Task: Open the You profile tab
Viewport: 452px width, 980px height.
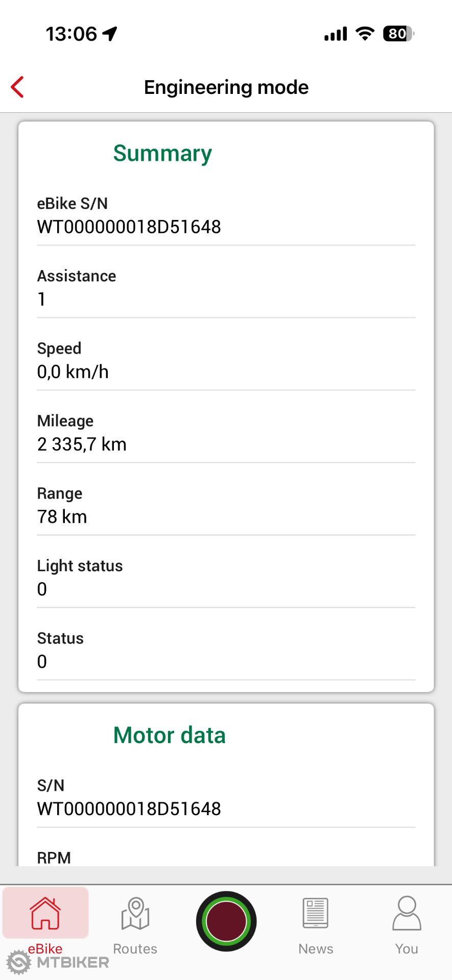Action: 407,925
